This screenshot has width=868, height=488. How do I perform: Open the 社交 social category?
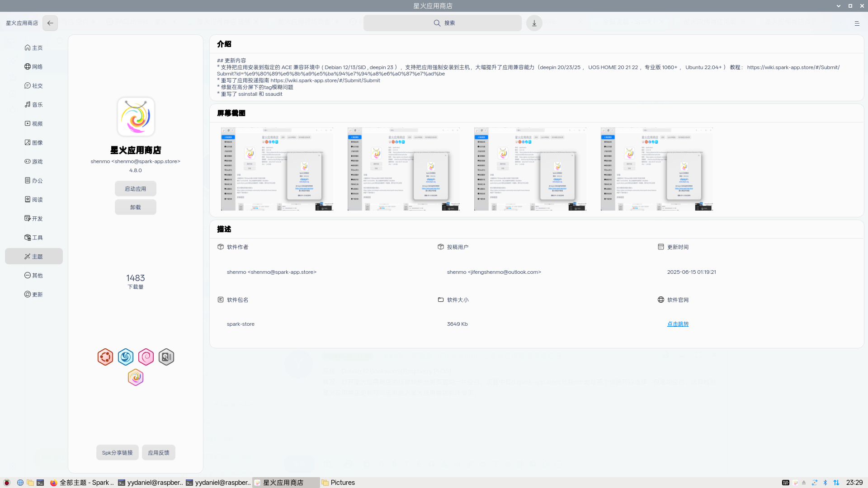point(34,85)
